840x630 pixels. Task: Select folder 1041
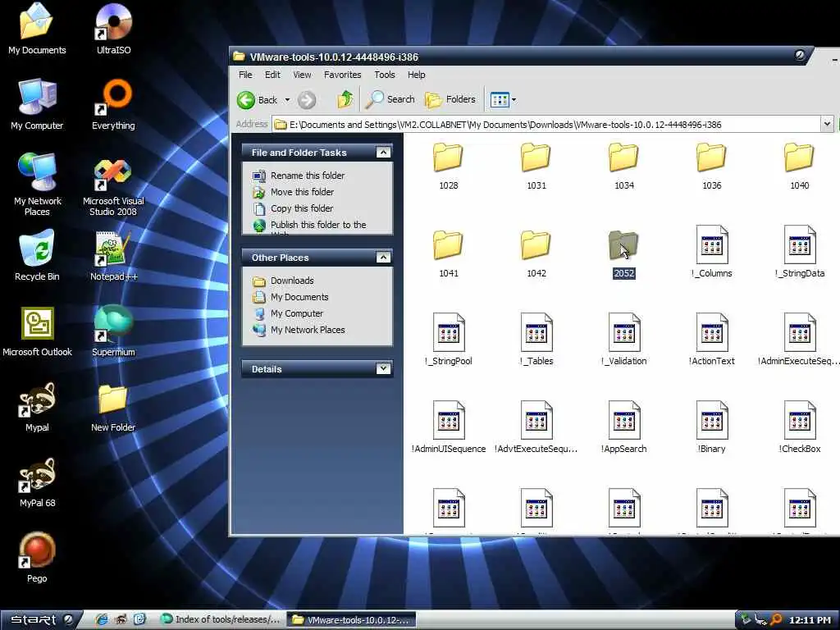coord(449,253)
